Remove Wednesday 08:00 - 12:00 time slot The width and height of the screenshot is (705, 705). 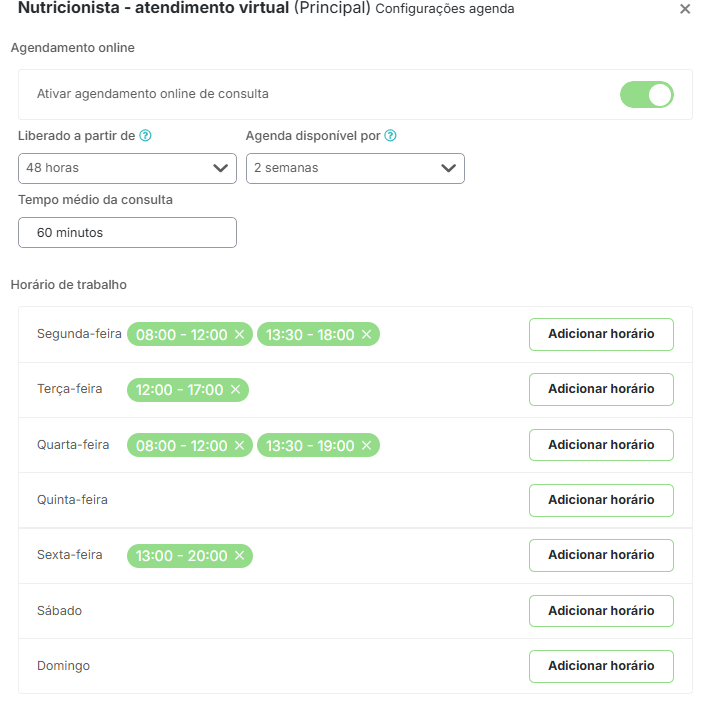pos(239,445)
